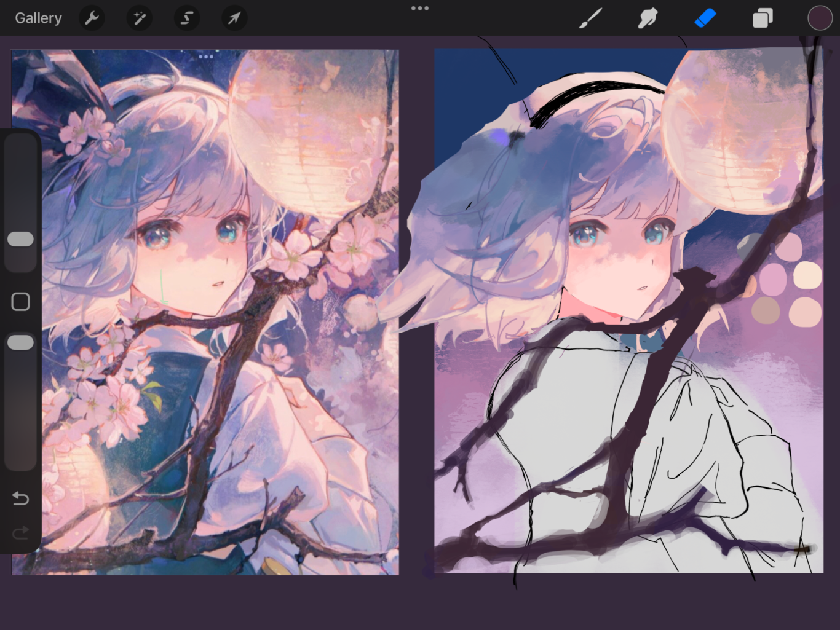The width and height of the screenshot is (840, 630).
Task: Tap the cream paint blob on canvas
Action: [807, 275]
